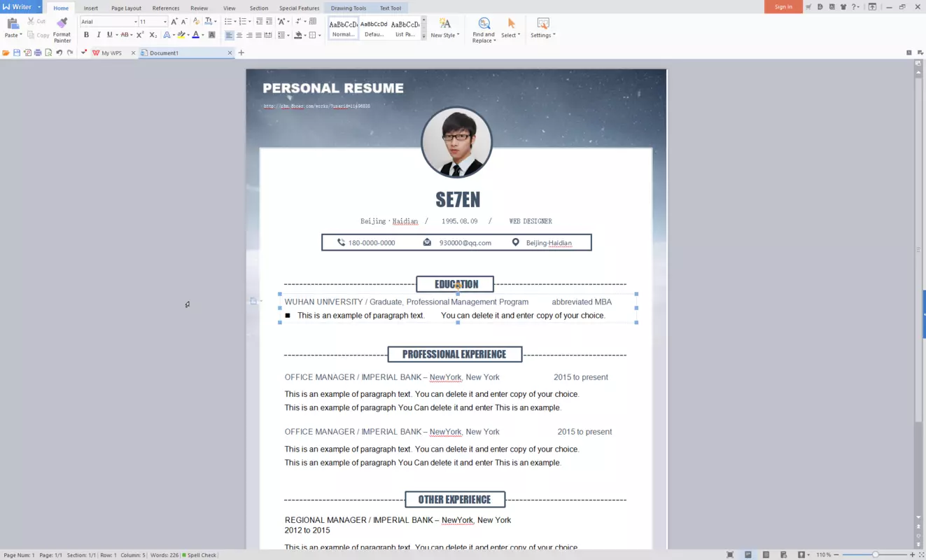Close the Document1 tab
Screen dimensions: 926x560
(230, 53)
